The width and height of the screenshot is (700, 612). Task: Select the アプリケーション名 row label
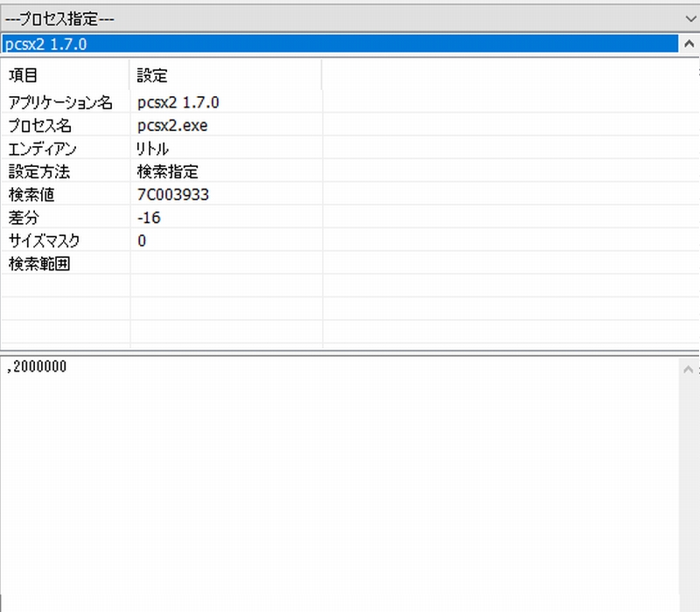[60, 102]
